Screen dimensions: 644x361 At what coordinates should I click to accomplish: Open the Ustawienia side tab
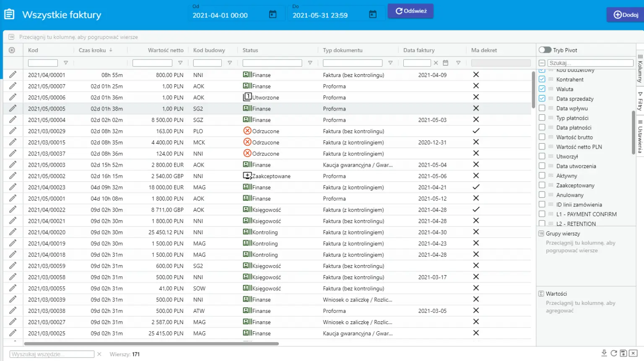tap(640, 139)
